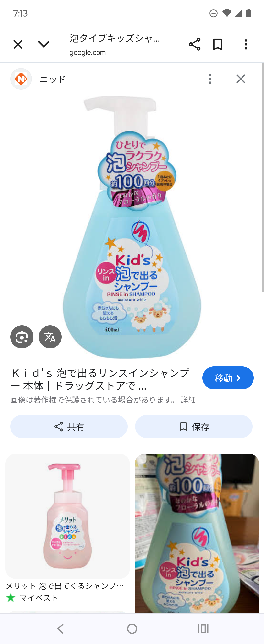Tap the share icon in top bar

coord(195,44)
